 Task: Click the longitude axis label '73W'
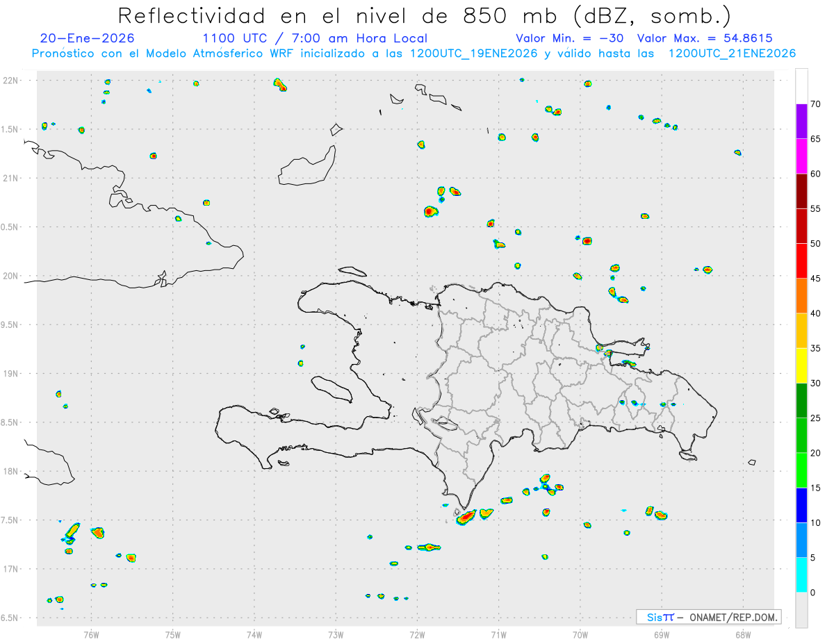pos(336,634)
